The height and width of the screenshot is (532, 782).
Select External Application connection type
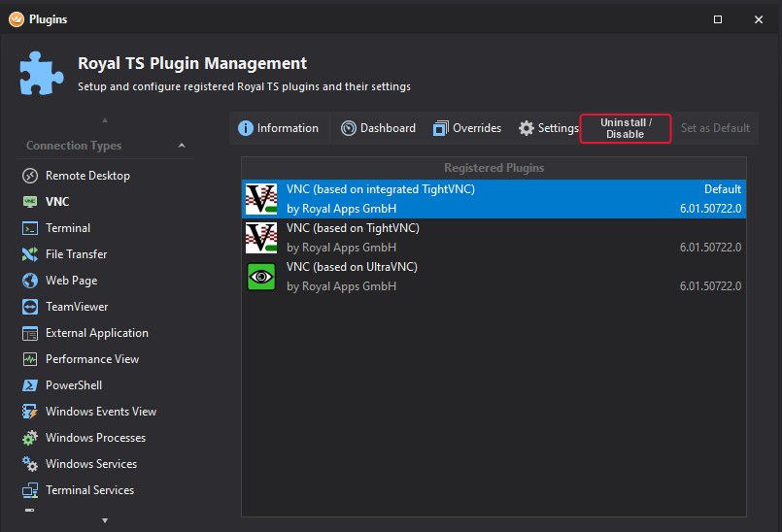click(96, 333)
